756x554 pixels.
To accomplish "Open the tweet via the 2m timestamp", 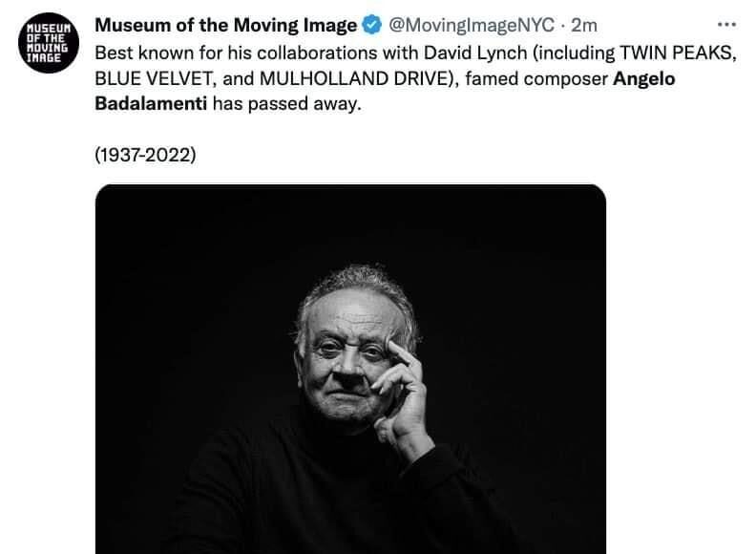I will [x=583, y=25].
